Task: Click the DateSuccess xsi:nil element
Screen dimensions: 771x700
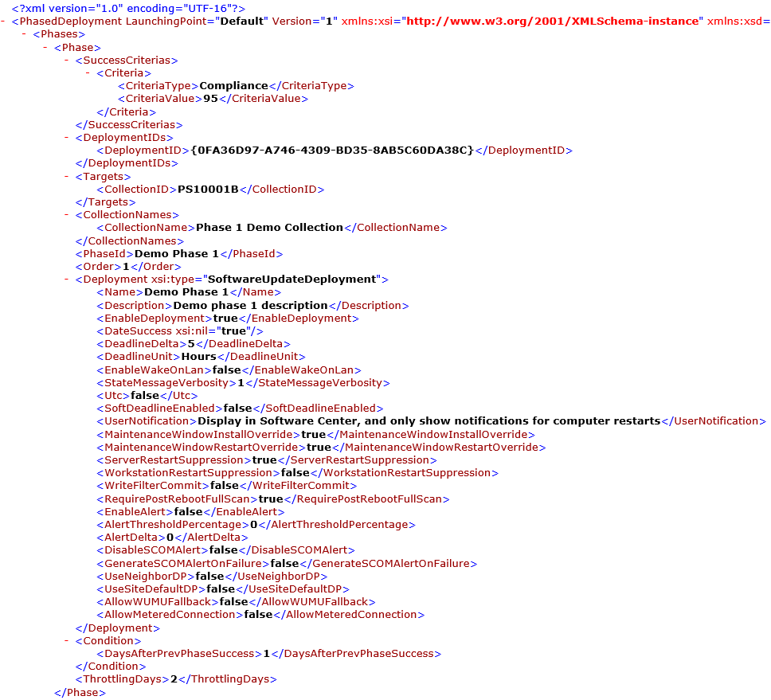Action: coord(180,330)
